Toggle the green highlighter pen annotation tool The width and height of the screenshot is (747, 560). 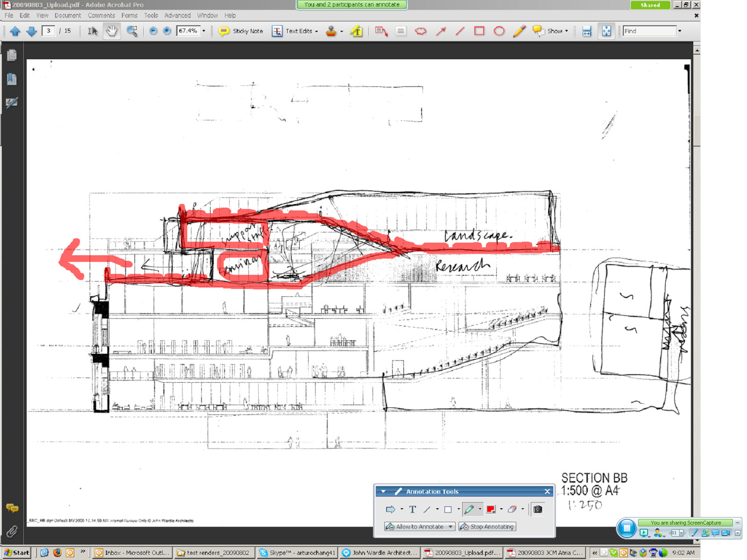pyautogui.click(x=470, y=510)
